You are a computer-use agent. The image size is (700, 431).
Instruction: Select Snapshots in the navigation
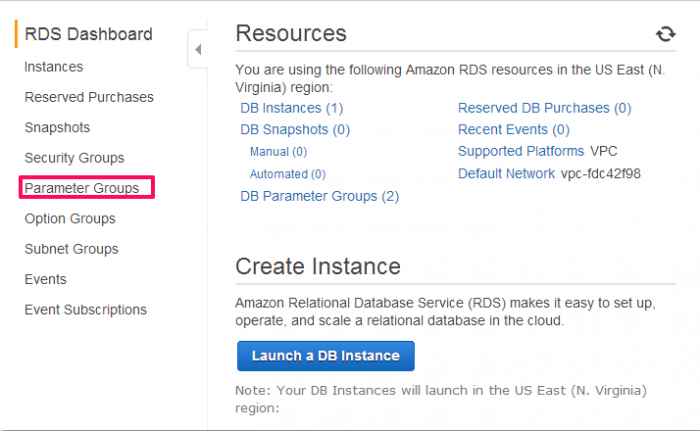[57, 128]
